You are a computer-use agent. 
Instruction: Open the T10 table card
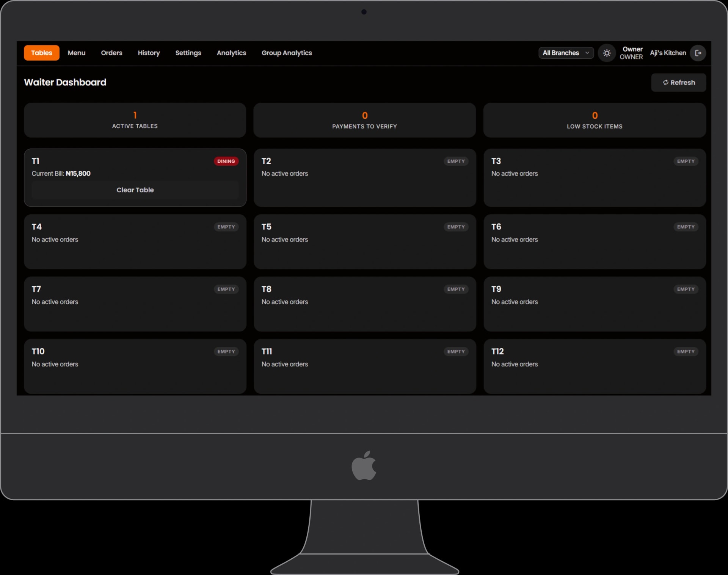point(135,366)
